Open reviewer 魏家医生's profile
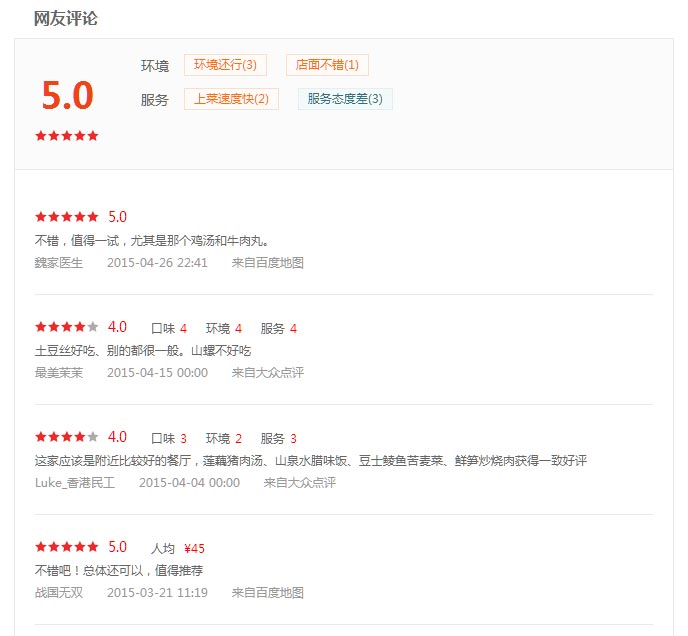This screenshot has height=636, width=688. (59, 263)
